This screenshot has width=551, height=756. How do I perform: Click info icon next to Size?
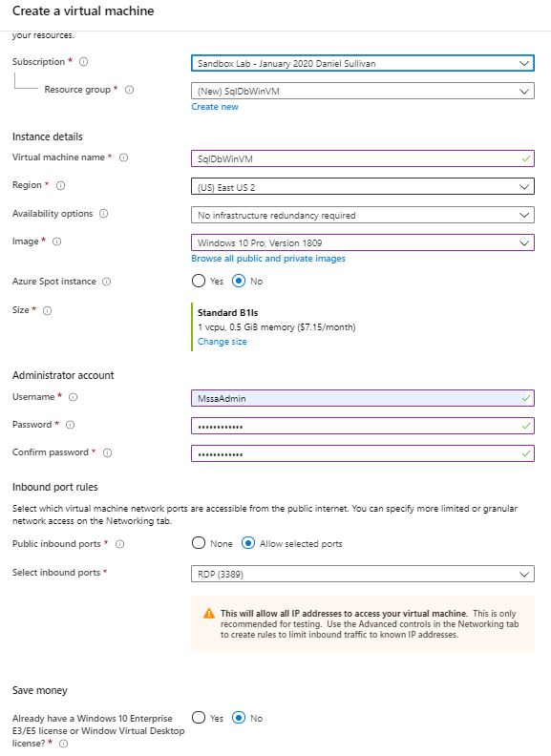[48, 310]
